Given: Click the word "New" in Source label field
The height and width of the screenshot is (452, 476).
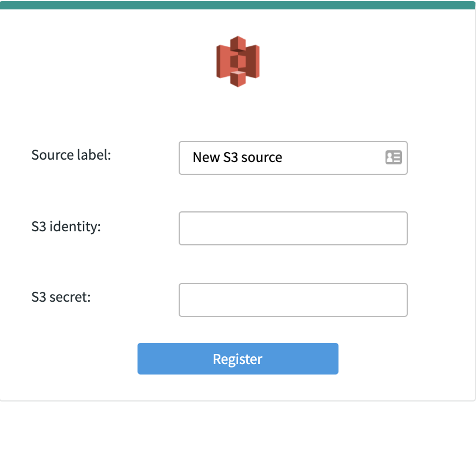Looking at the screenshot, I should [x=206, y=157].
